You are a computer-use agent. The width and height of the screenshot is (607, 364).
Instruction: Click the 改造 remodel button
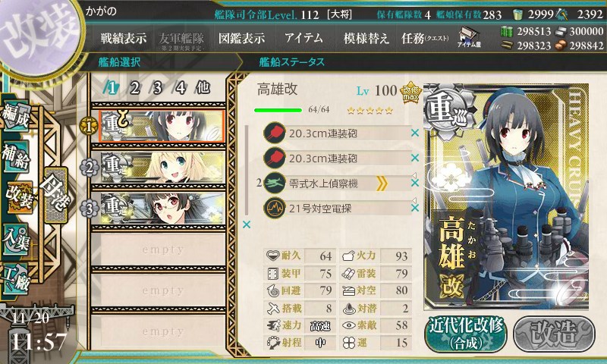pos(554,334)
